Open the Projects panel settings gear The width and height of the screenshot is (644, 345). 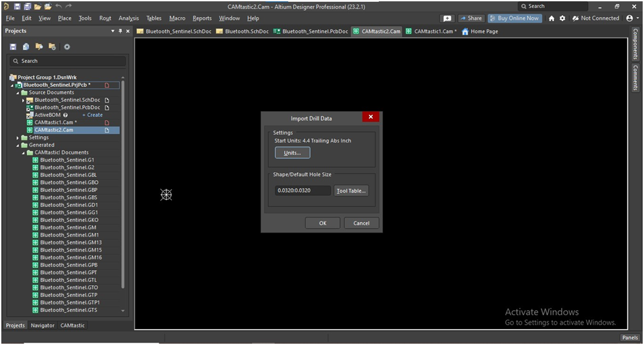[66, 47]
